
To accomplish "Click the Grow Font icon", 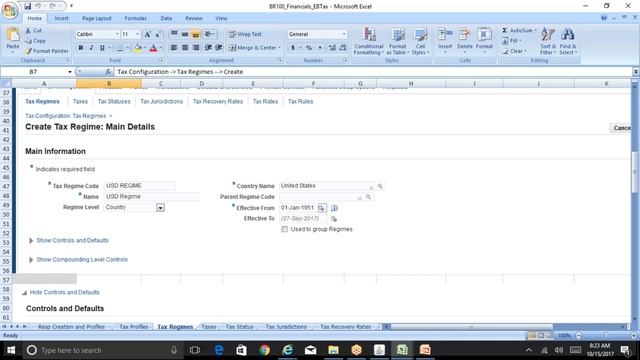I will (x=147, y=34).
